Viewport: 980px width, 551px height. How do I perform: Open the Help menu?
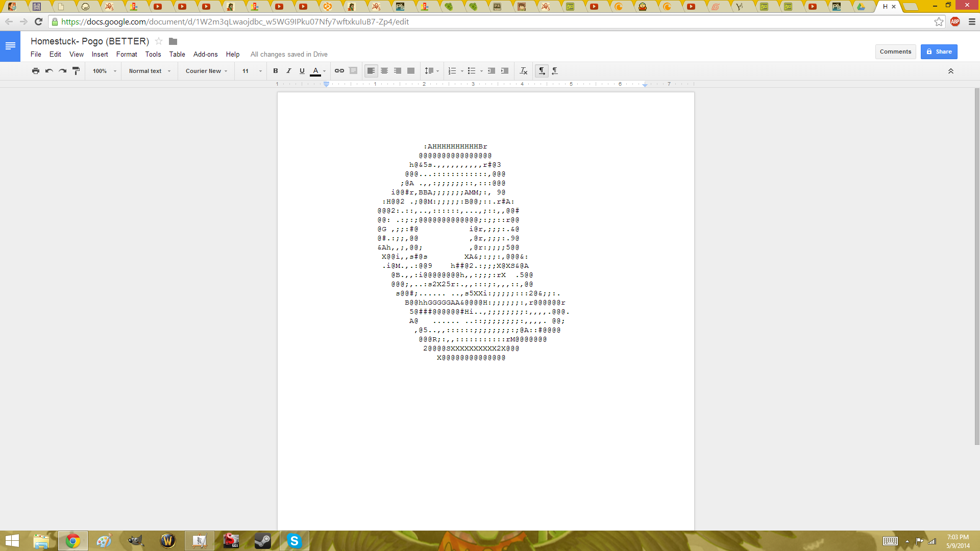pyautogui.click(x=233, y=54)
